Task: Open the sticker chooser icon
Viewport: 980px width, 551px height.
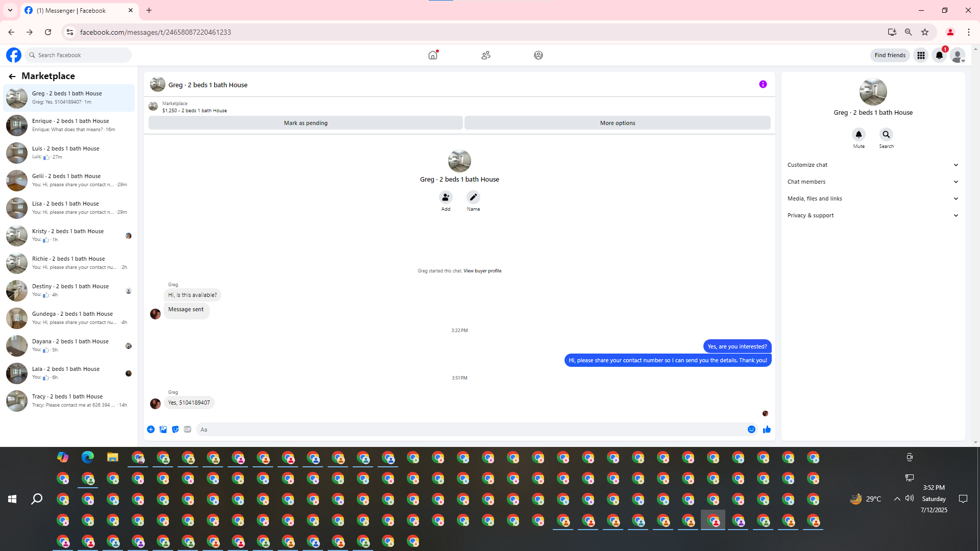Action: tap(175, 430)
